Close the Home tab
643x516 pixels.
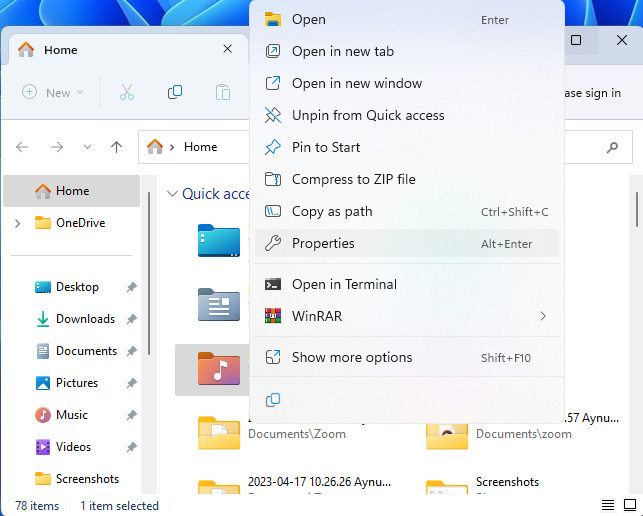228,49
